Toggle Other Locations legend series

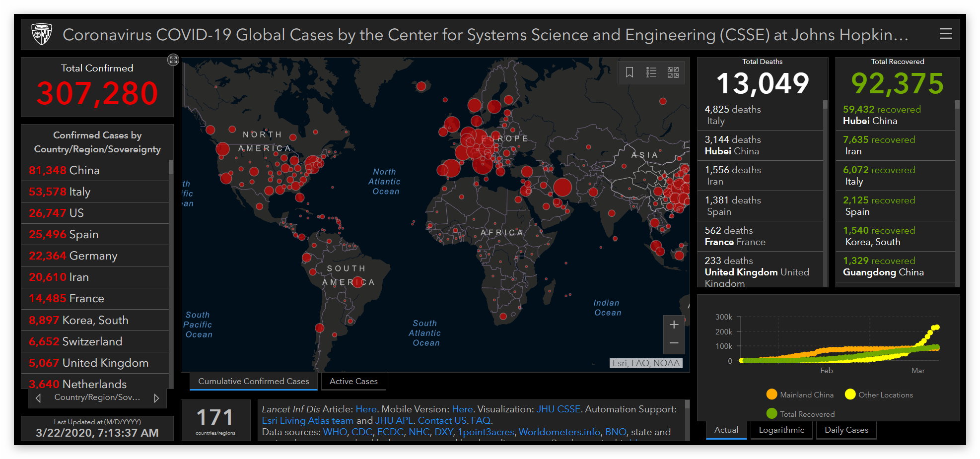pos(879,394)
